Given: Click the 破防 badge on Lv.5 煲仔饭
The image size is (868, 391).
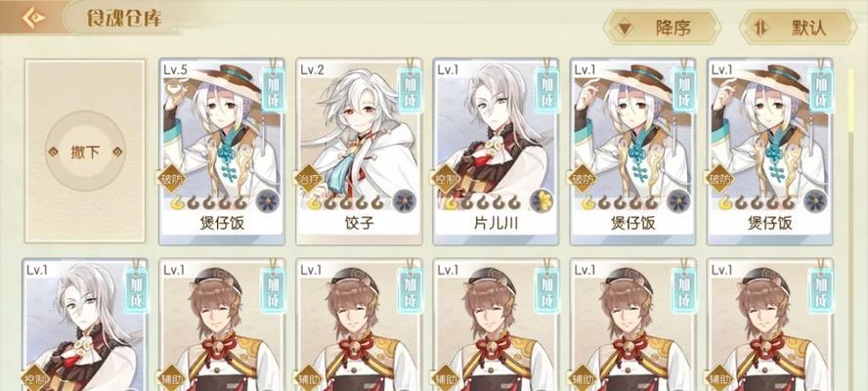Looking at the screenshot, I should (170, 179).
